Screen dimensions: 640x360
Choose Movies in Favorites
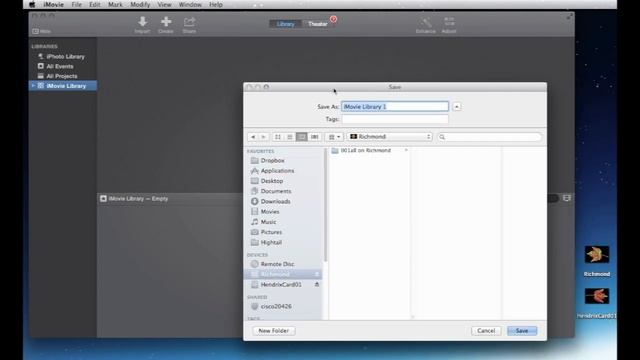click(x=270, y=211)
